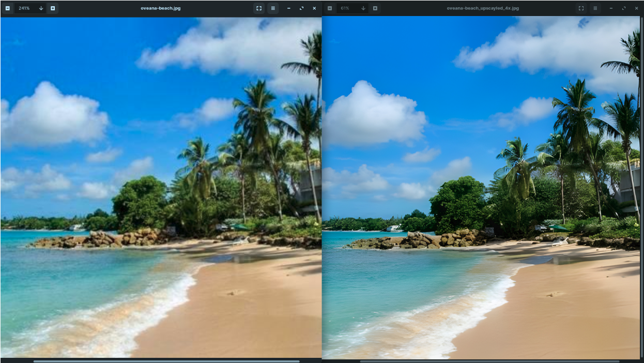The image size is (644, 363).
Task: Open hamburger menu of upscayled_4x window
Action: pyautogui.click(x=595, y=8)
